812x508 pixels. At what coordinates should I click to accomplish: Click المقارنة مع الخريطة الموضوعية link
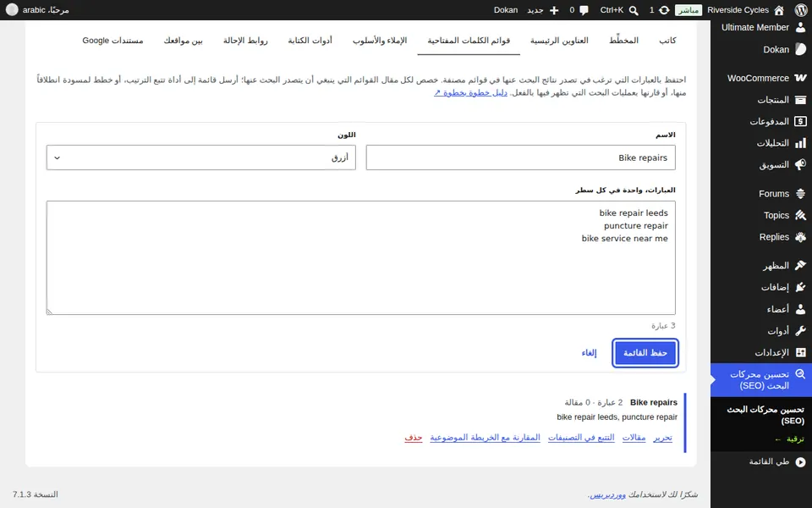click(x=486, y=438)
